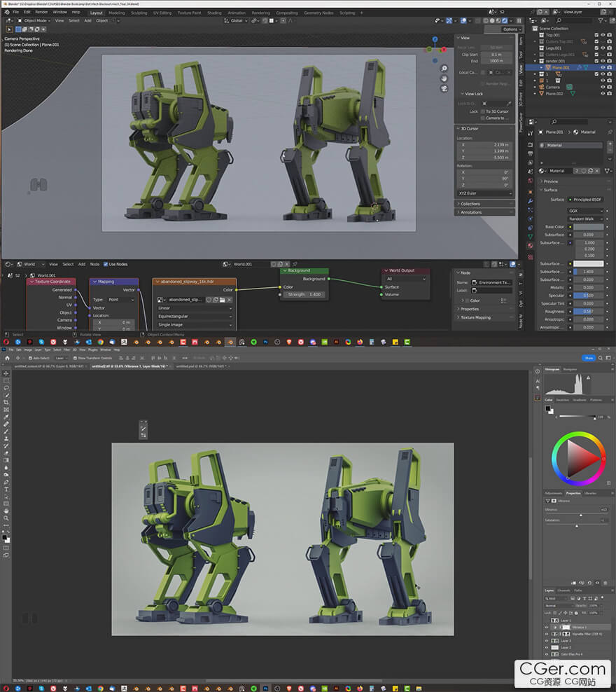Toggle Show Transform Controls checkbox
616x692 pixels.
75,358
